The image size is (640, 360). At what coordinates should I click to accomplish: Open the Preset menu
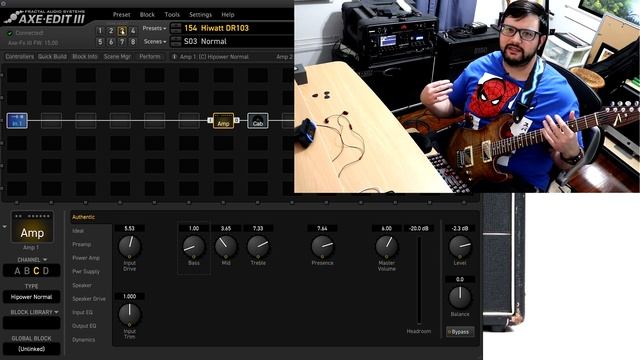coord(121,15)
